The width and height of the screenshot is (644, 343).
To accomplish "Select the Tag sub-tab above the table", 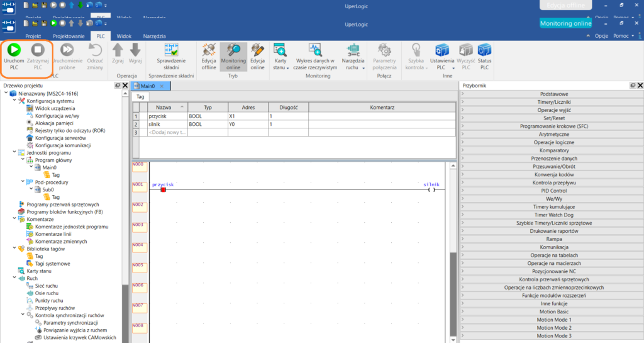I will coord(140,97).
